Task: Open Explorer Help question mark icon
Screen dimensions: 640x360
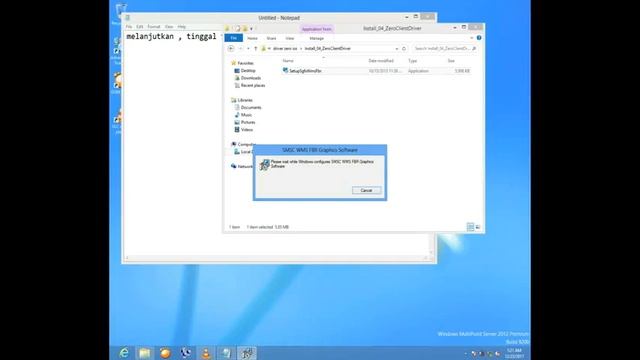Action: click(x=479, y=38)
